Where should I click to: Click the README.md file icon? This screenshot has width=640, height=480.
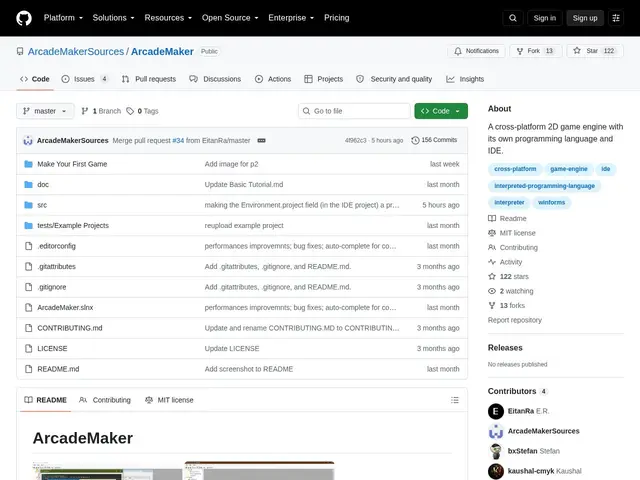[28, 369]
